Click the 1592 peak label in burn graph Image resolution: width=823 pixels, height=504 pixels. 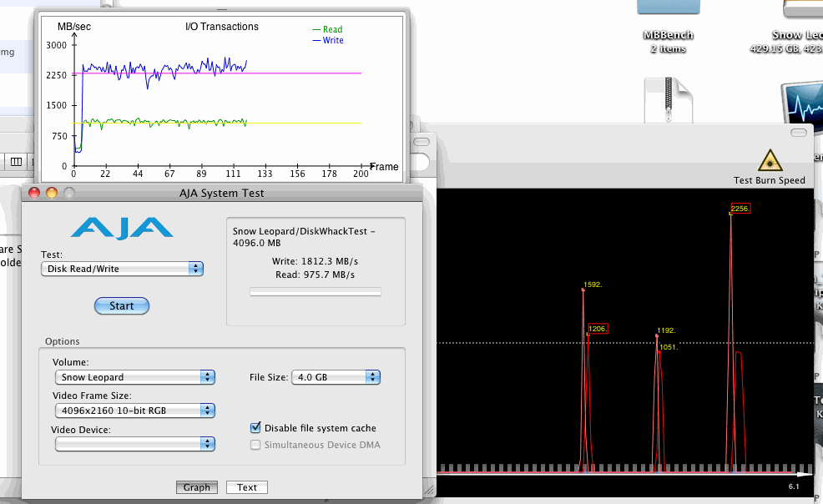point(593,285)
